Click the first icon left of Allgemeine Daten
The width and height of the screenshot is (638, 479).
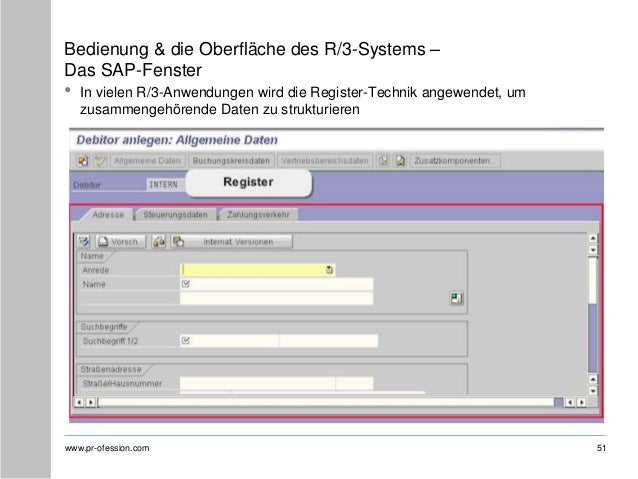point(83,161)
